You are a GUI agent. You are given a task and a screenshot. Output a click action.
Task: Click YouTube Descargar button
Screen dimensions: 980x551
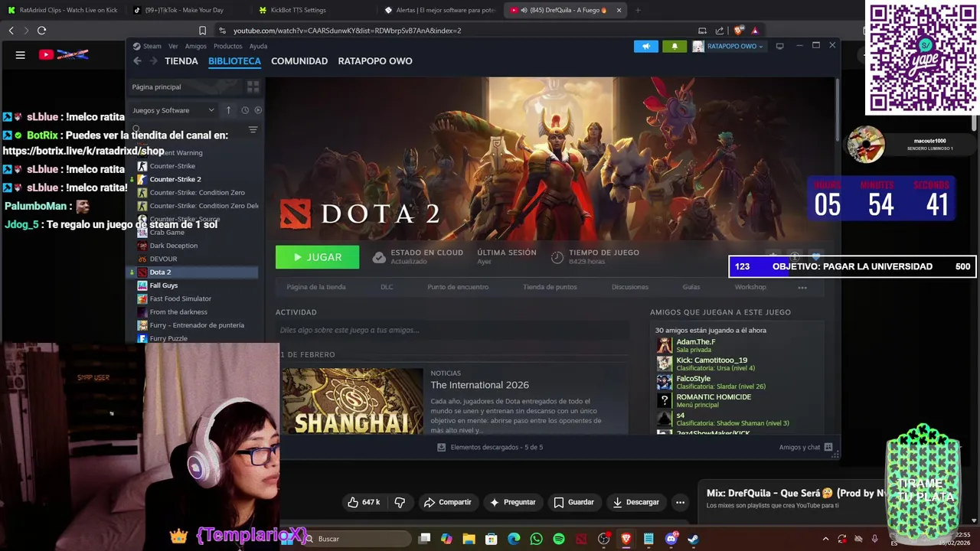tap(635, 502)
